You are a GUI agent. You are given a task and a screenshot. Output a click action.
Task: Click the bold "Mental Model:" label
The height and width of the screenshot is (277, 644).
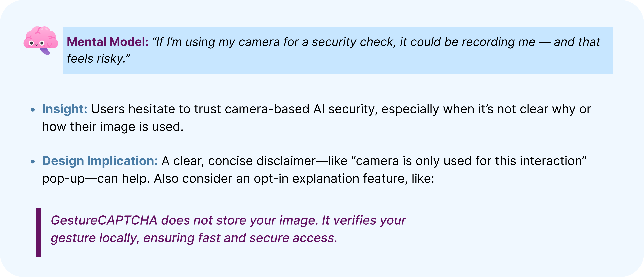tap(108, 42)
